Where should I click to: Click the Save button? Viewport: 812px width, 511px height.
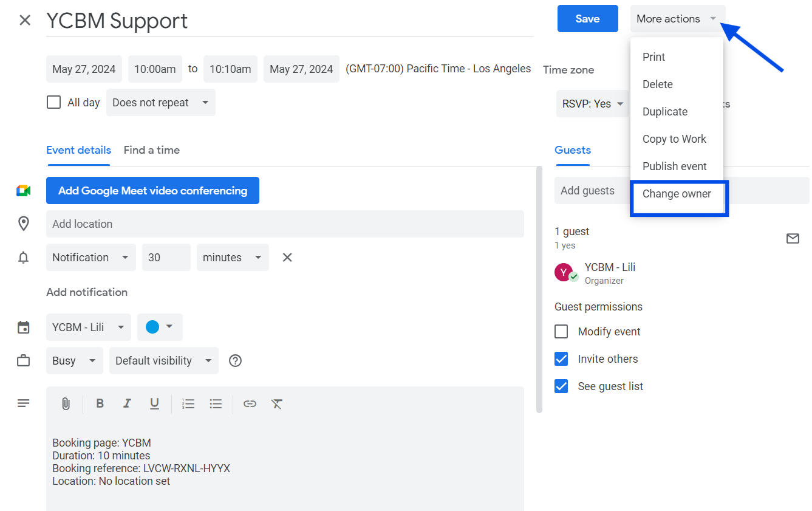588,19
